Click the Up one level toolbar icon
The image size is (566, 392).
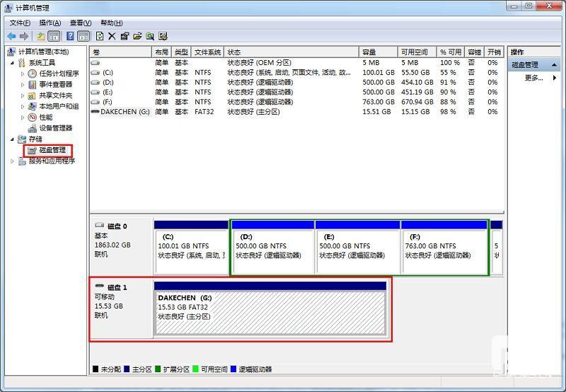coord(41,36)
